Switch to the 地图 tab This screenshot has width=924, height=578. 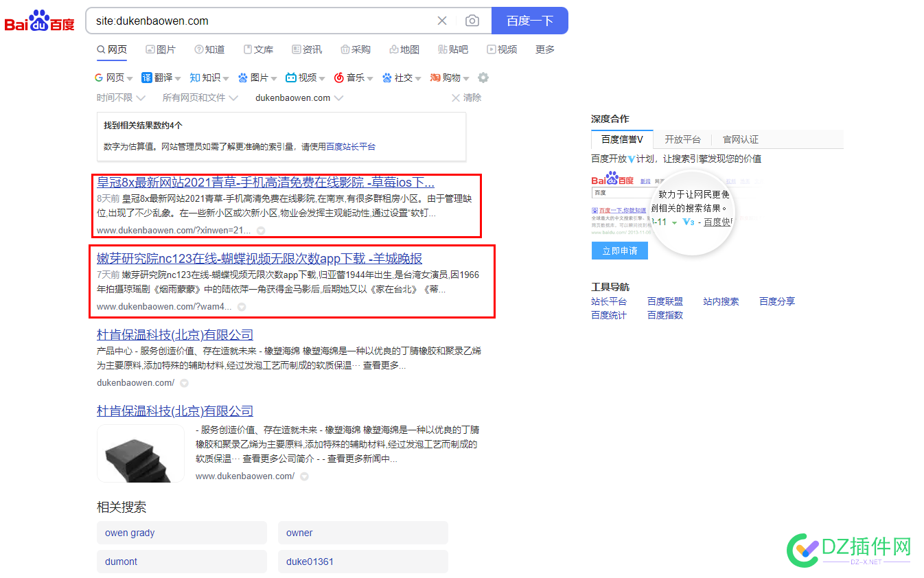tap(404, 49)
